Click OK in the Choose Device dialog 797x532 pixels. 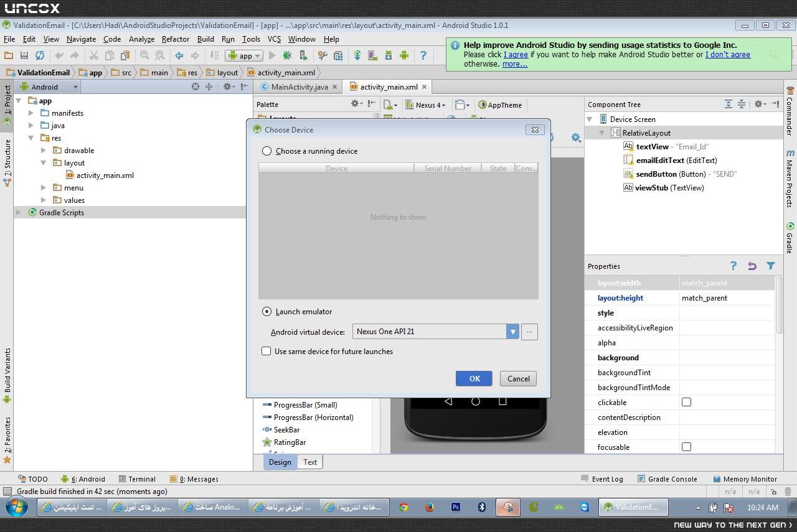(474, 378)
